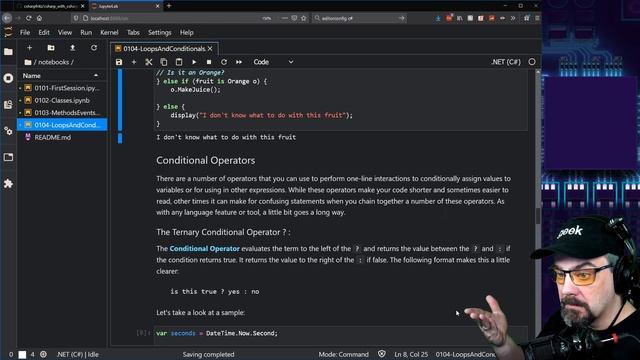Open README.md in file browser
640x360 pixels.
pyautogui.click(x=62, y=137)
